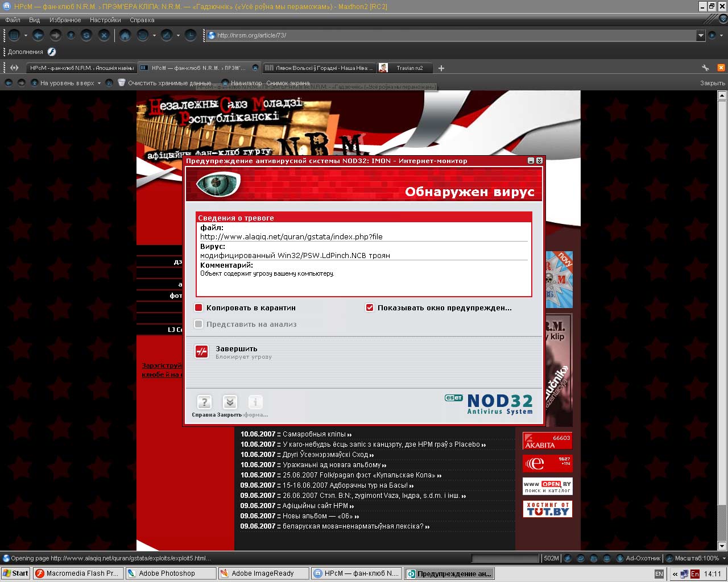The width and height of the screenshot is (728, 582).
Task: Click the Справка help icon in NOD32 dialog
Action: coord(204,402)
